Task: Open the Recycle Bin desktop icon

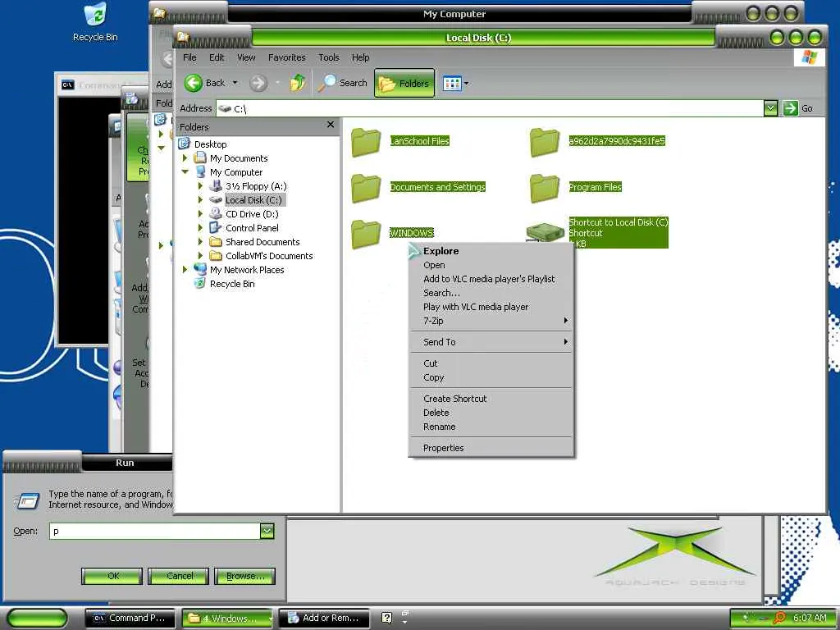Action: [x=95, y=21]
